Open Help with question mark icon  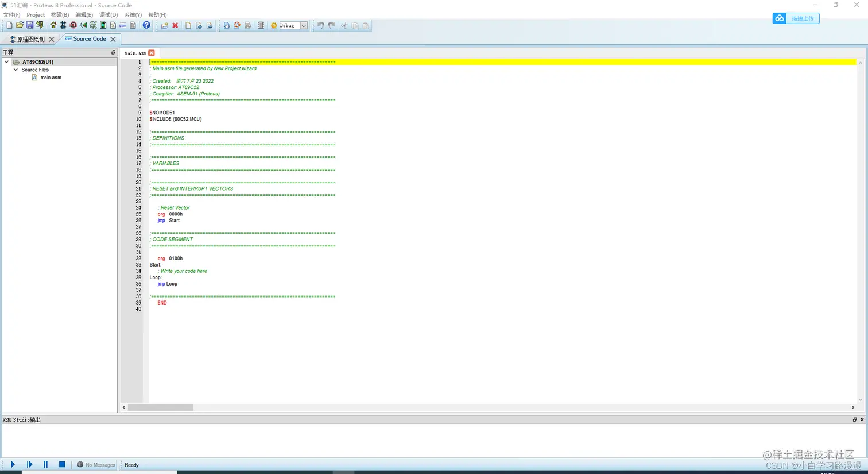coord(146,25)
